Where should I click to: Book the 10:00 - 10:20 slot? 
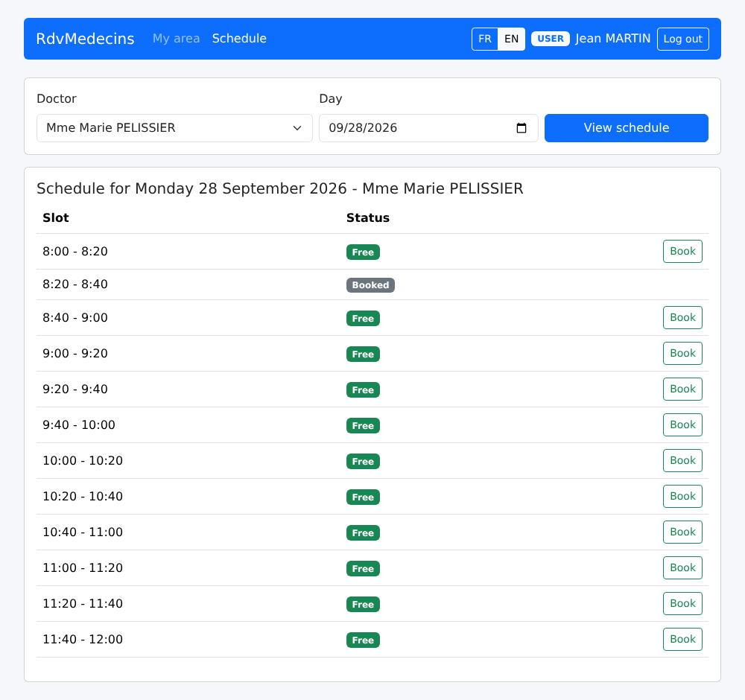pyautogui.click(x=682, y=461)
